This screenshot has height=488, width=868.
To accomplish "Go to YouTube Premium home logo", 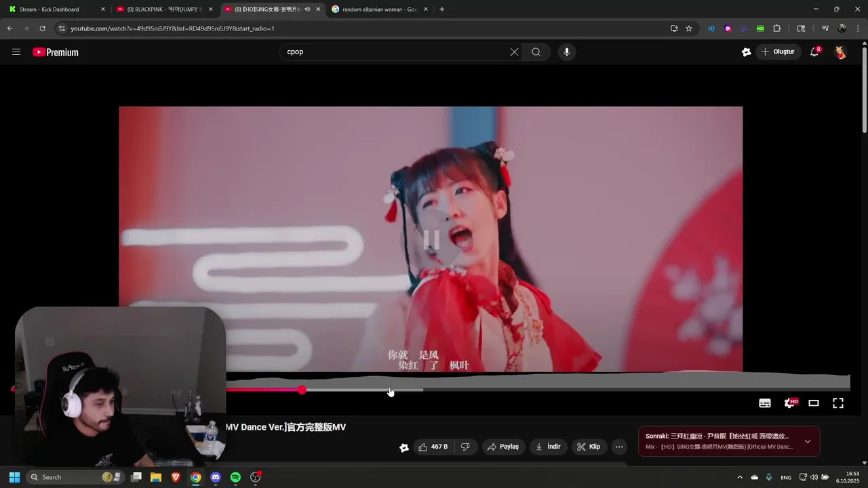I will [x=56, y=52].
